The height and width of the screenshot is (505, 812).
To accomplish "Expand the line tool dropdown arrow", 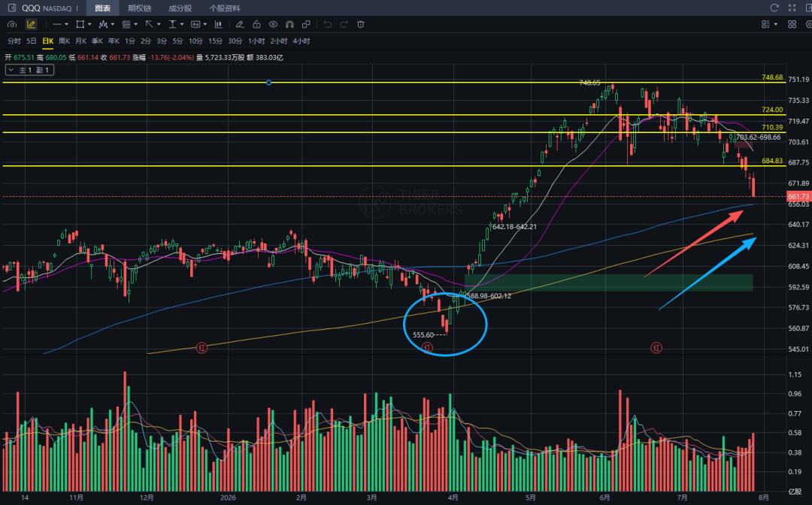I will [x=67, y=24].
